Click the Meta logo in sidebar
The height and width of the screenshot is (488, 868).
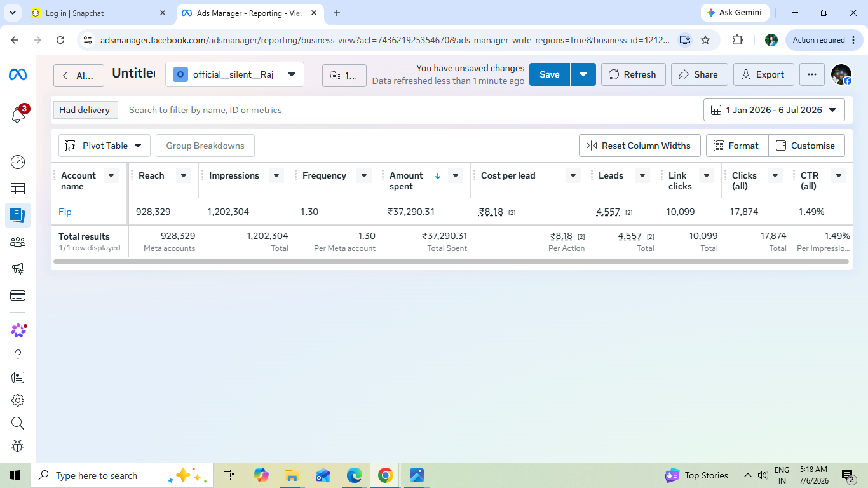pyautogui.click(x=18, y=75)
